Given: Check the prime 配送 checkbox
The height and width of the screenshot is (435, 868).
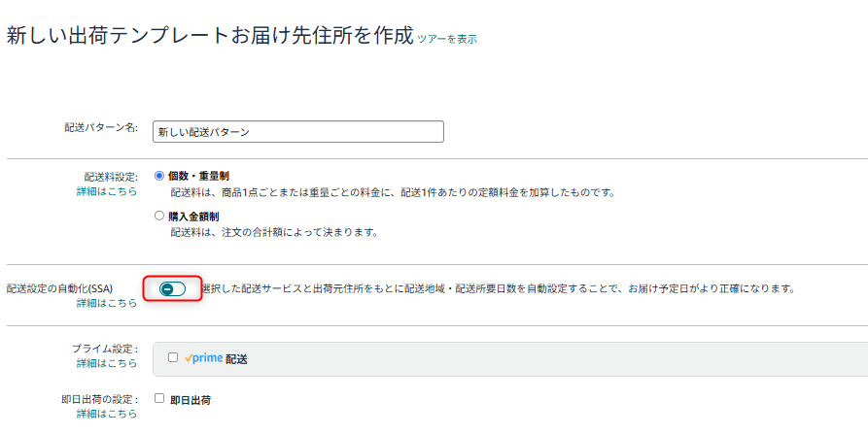Looking at the screenshot, I should (173, 357).
